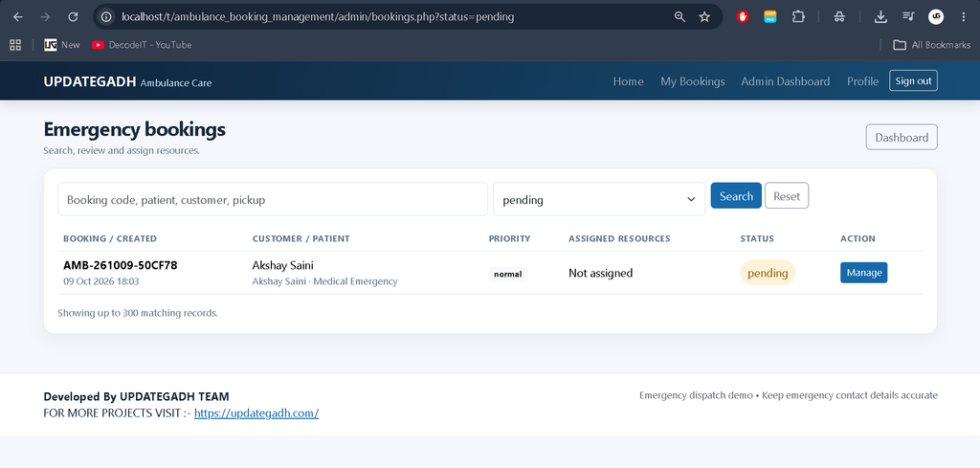Select booking code AMB-261009-50CF78
The width and height of the screenshot is (980, 468).
(x=121, y=265)
